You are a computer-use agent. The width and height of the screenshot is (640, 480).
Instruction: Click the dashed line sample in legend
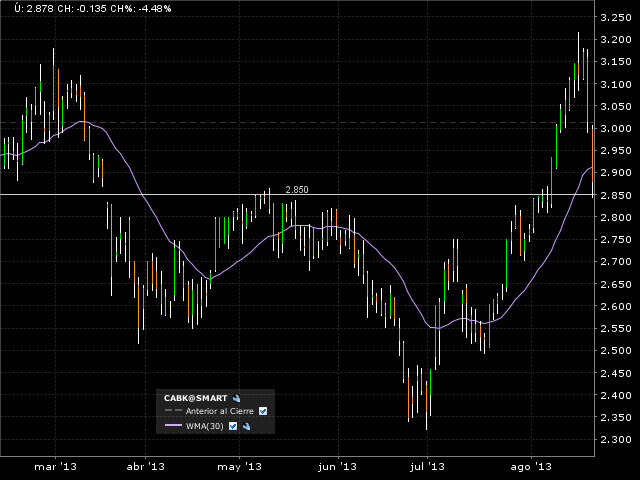coord(173,410)
